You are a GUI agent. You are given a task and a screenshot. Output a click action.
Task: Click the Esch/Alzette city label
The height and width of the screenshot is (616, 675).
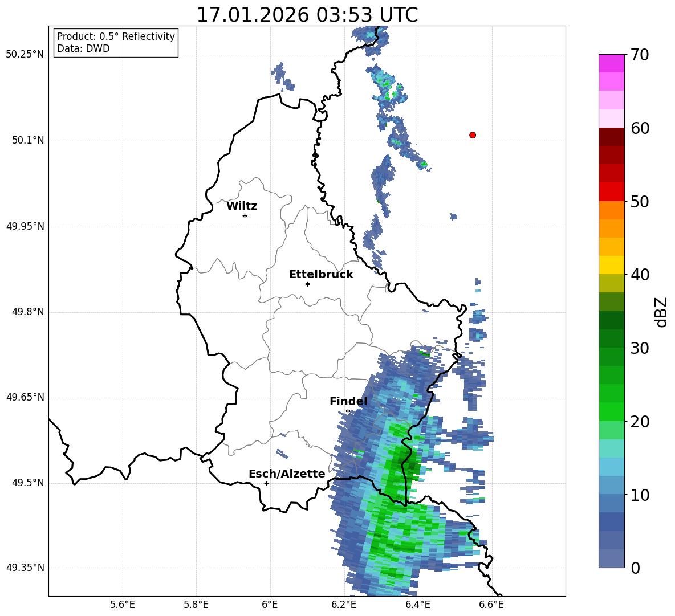[287, 474]
